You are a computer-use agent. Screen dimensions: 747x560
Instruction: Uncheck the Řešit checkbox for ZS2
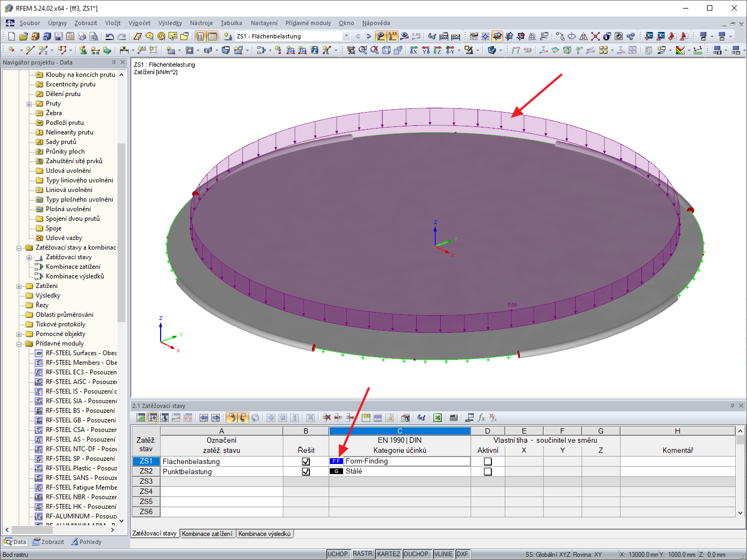pos(306,471)
